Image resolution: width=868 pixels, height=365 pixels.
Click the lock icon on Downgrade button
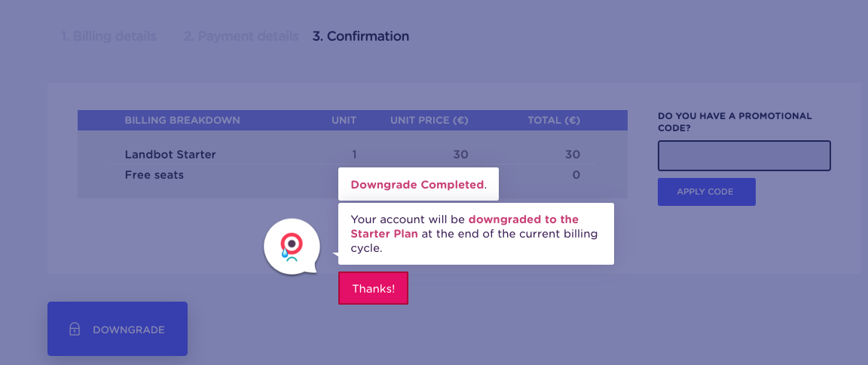click(x=74, y=329)
